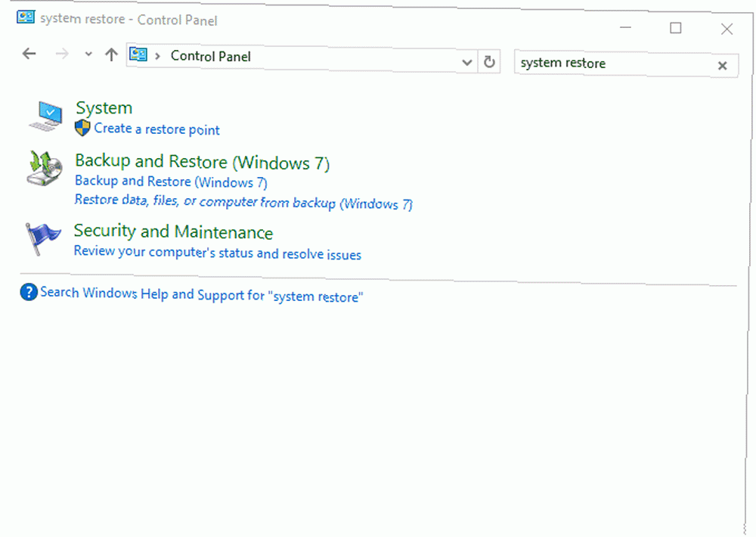This screenshot has height=537, width=756.
Task: Click the System computer icon
Action: click(x=45, y=116)
